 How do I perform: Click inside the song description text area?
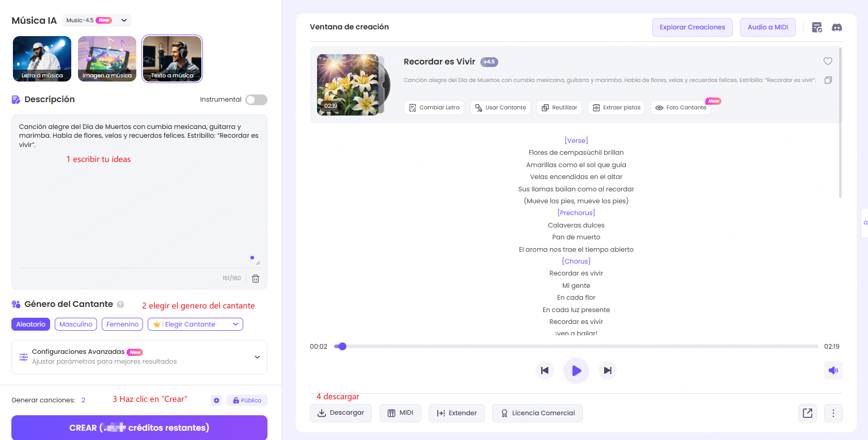click(x=139, y=191)
